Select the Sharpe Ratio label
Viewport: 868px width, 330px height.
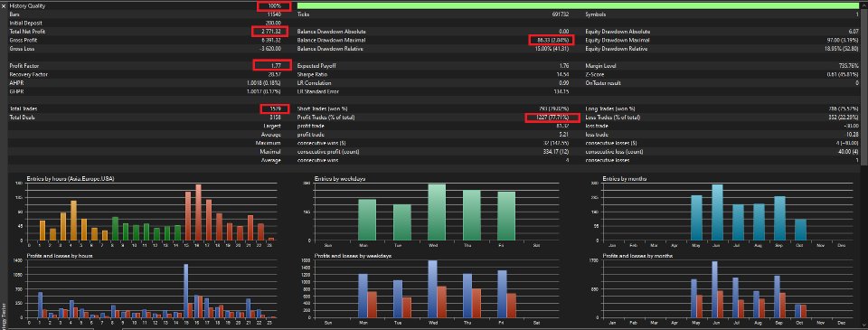tap(312, 74)
